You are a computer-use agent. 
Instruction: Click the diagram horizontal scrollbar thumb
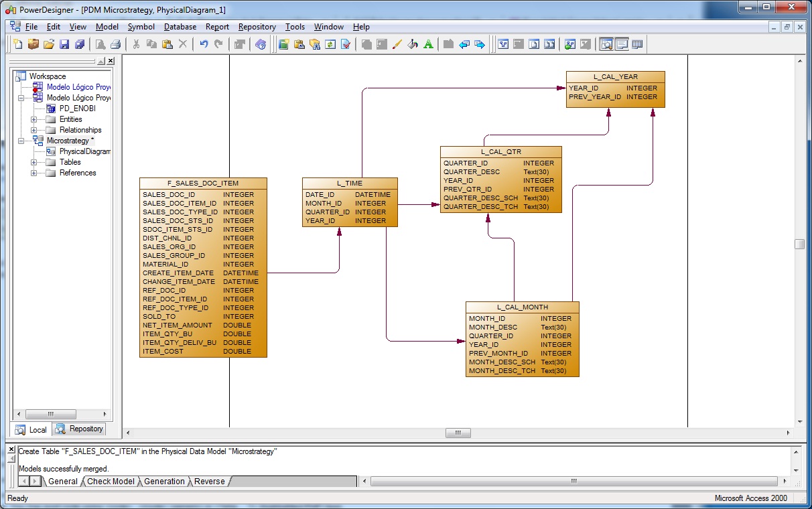[x=458, y=433]
